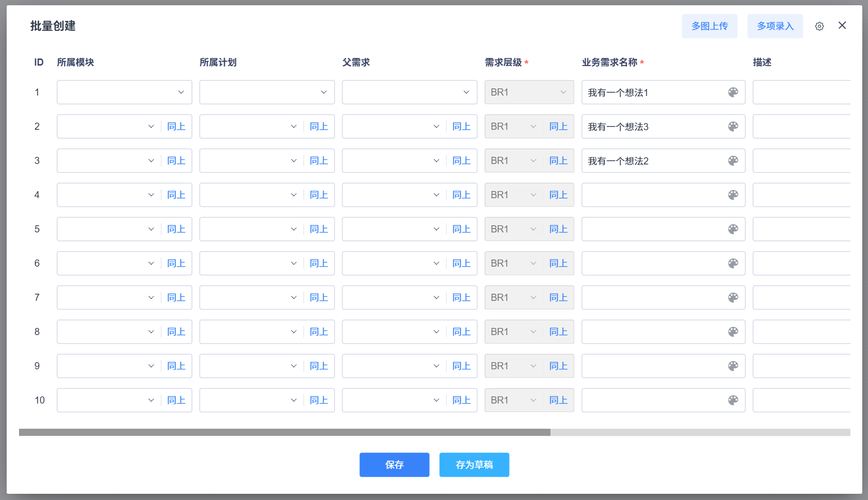Click 多图上传 button

(x=709, y=26)
